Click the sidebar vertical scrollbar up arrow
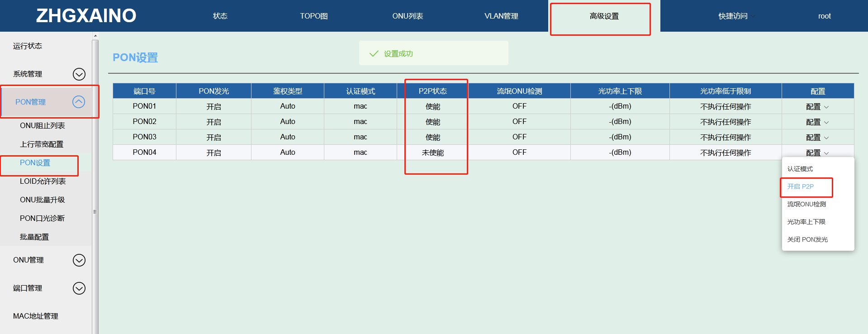 pos(95,36)
